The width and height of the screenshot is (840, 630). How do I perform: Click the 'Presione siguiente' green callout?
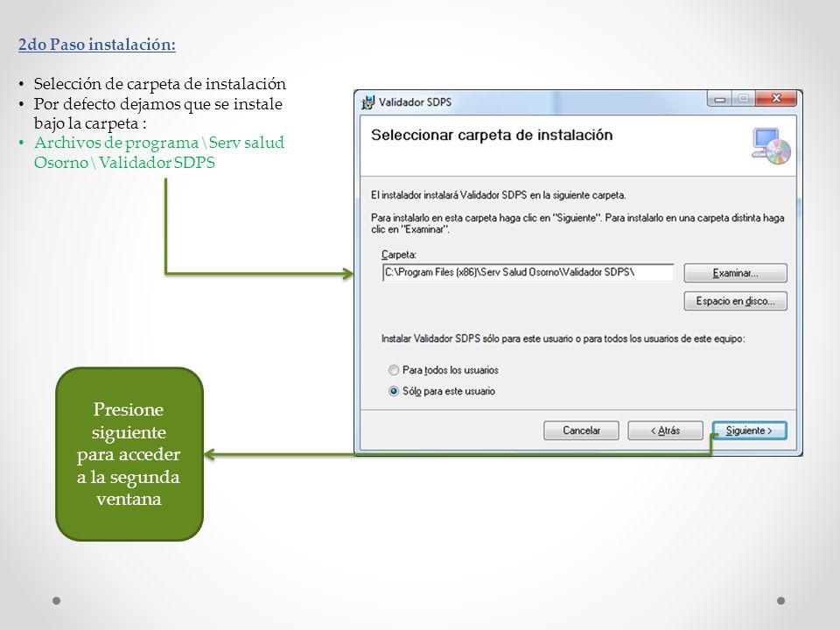pyautogui.click(x=129, y=454)
